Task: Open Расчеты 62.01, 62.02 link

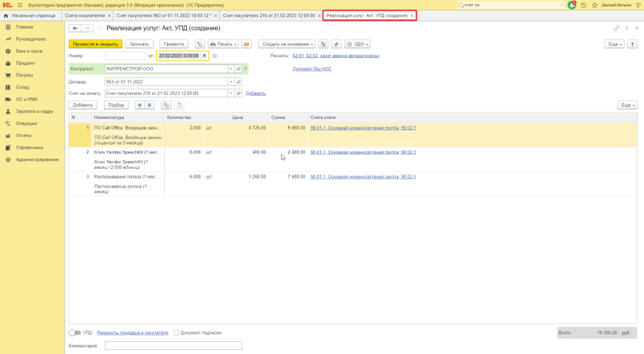Action: [336, 56]
